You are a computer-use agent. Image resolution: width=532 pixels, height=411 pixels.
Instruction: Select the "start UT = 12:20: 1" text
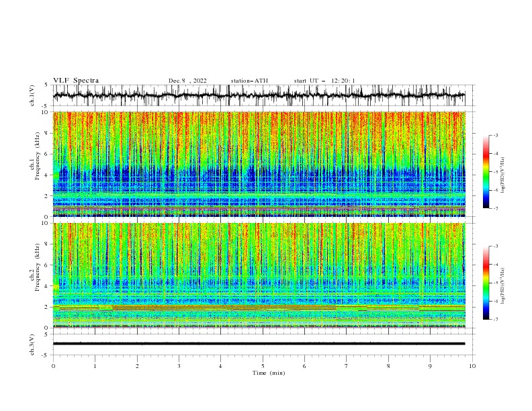[x=324, y=81]
